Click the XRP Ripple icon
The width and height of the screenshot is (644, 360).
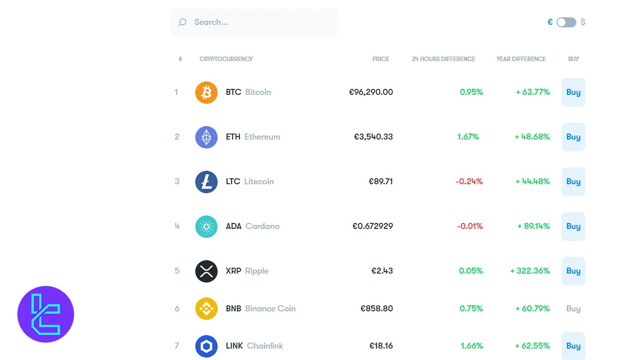(206, 271)
